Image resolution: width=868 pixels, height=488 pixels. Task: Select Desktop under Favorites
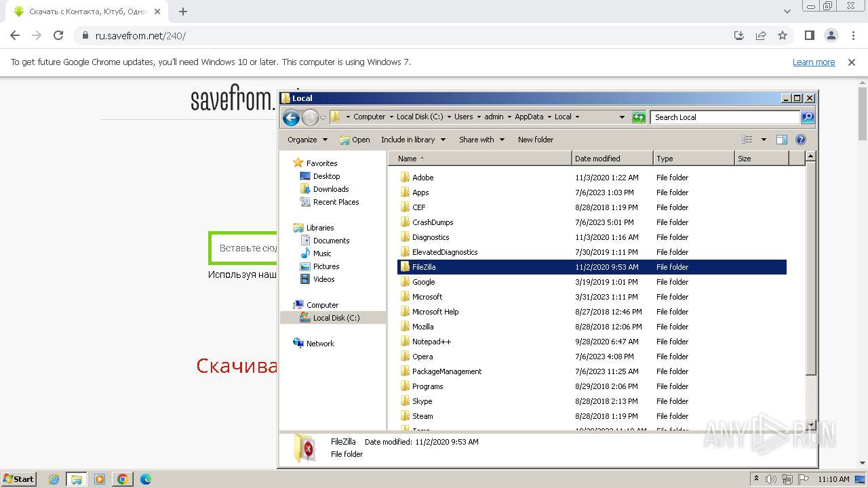tap(326, 176)
